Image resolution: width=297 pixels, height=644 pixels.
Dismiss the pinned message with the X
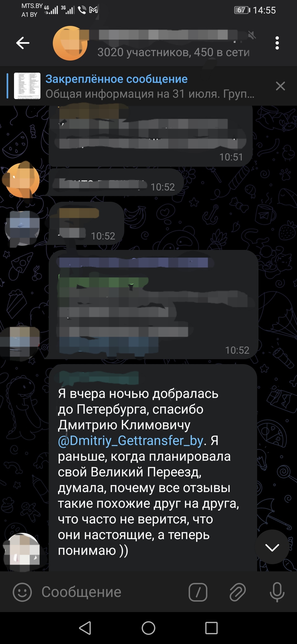click(x=280, y=86)
